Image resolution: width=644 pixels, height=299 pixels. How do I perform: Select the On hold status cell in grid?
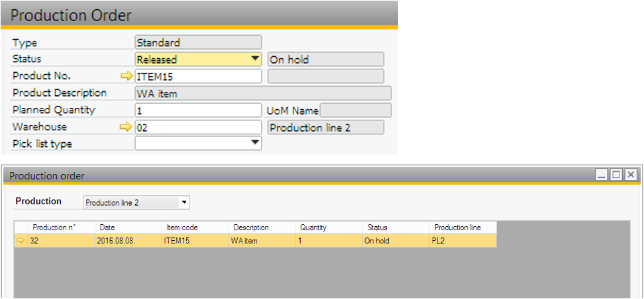pyautogui.click(x=396, y=241)
